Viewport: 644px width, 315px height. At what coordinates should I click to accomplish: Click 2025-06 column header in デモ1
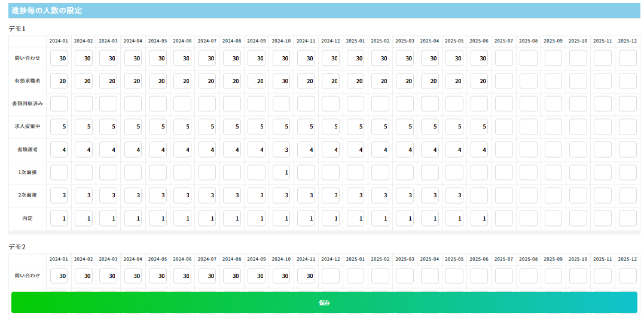pos(479,41)
